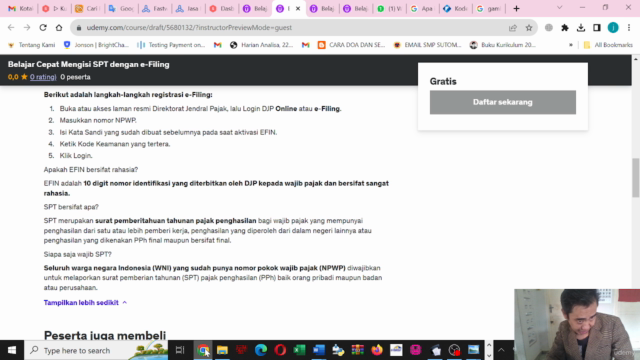Click the course title 'Belajar Cepat Mengisi SPT dengan e-Filing'

89,64
